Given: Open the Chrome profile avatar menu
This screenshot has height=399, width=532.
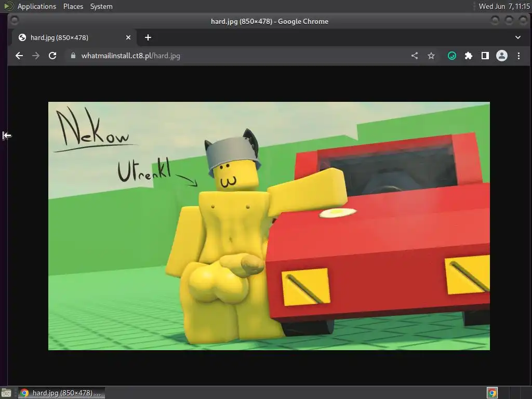Looking at the screenshot, I should pyautogui.click(x=502, y=56).
